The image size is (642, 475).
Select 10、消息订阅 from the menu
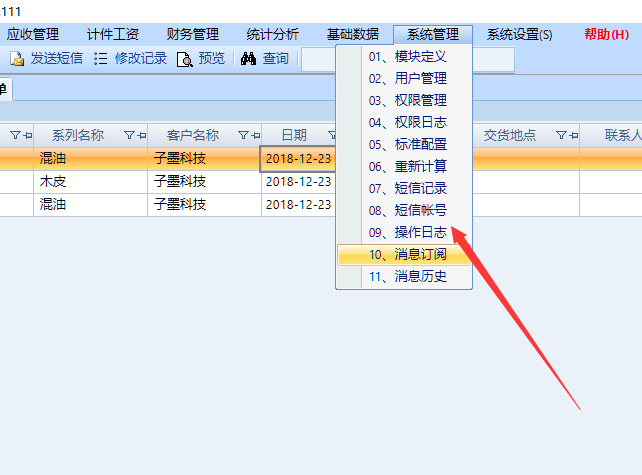[406, 254]
